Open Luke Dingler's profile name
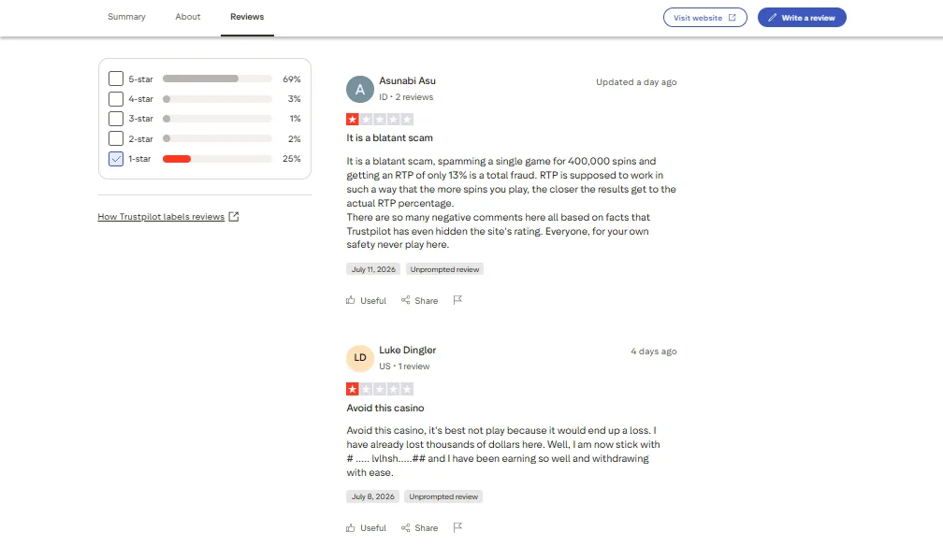Image resolution: width=943 pixels, height=560 pixels. coord(407,350)
